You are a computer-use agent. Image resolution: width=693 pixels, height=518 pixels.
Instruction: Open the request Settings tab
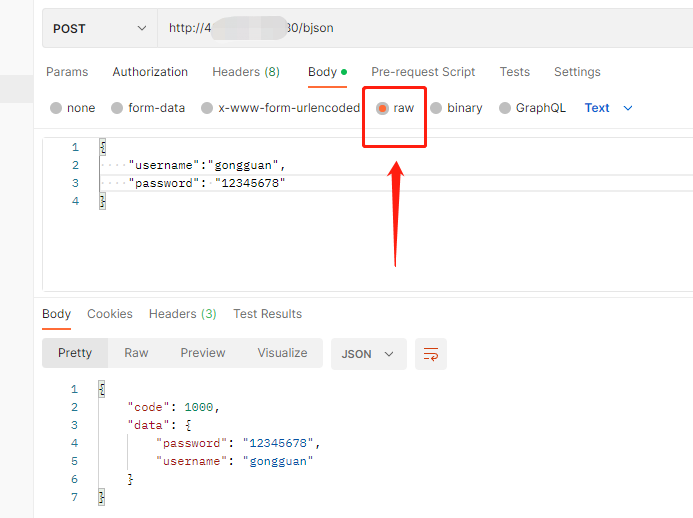click(577, 72)
